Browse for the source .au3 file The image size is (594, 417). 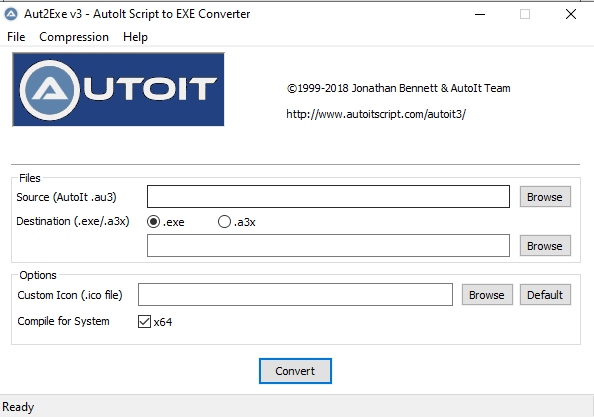pos(545,197)
